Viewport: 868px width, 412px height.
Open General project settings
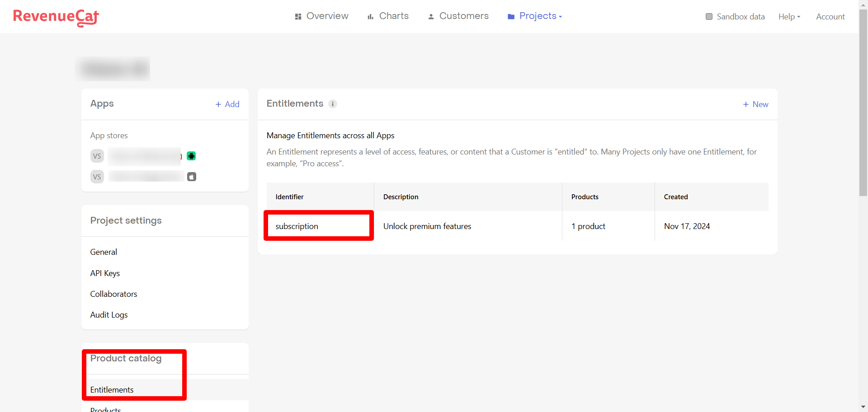(104, 252)
